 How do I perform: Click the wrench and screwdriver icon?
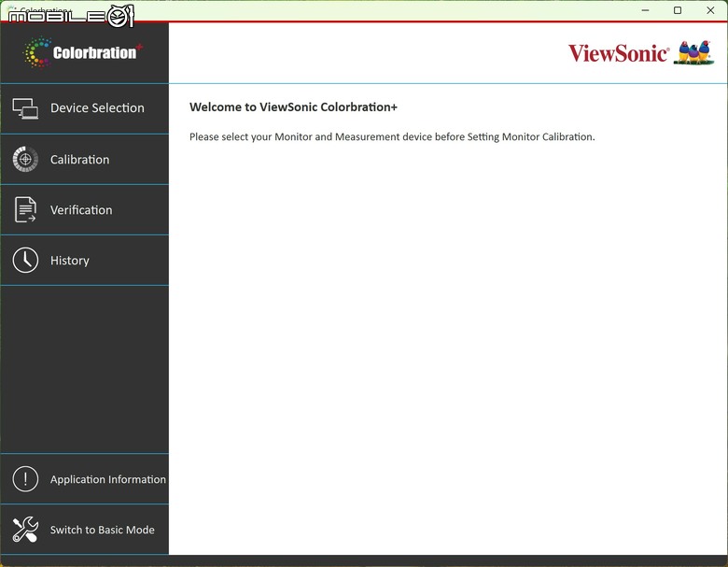pos(25,530)
